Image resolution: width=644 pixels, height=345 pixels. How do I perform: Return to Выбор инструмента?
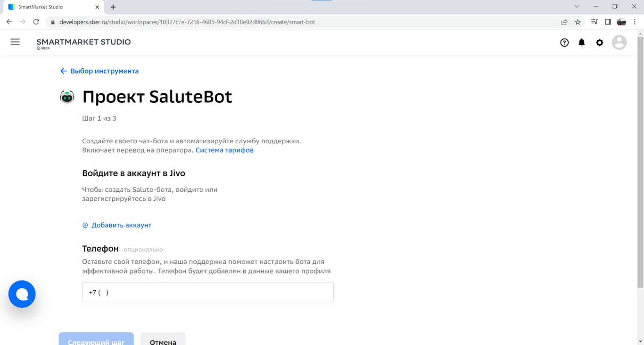[x=99, y=71]
